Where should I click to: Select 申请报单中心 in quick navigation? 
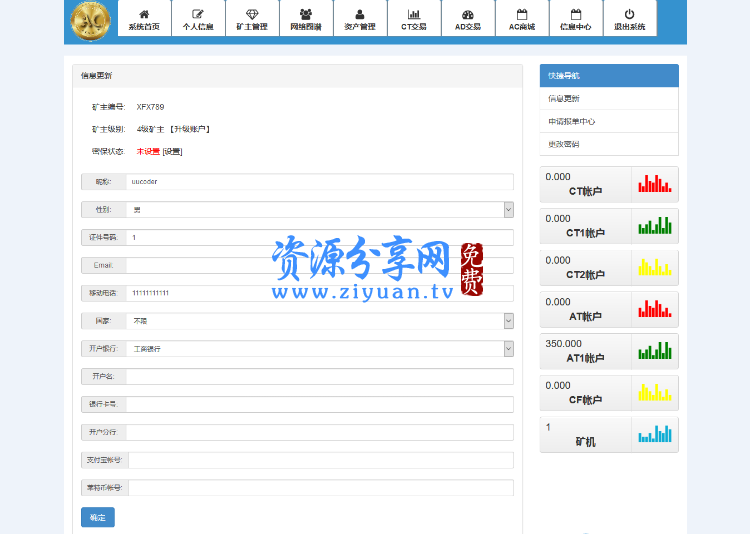[572, 121]
